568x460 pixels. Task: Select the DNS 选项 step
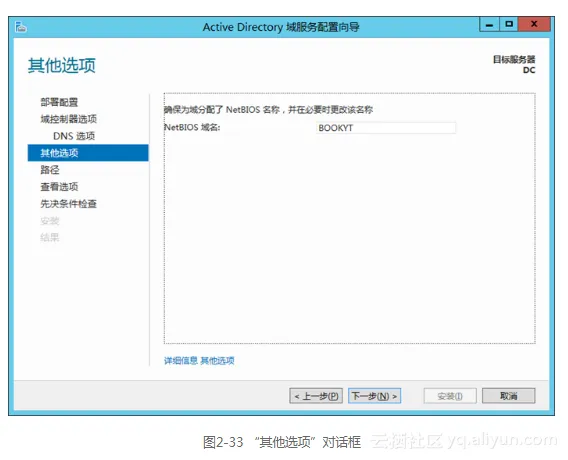tap(74, 136)
